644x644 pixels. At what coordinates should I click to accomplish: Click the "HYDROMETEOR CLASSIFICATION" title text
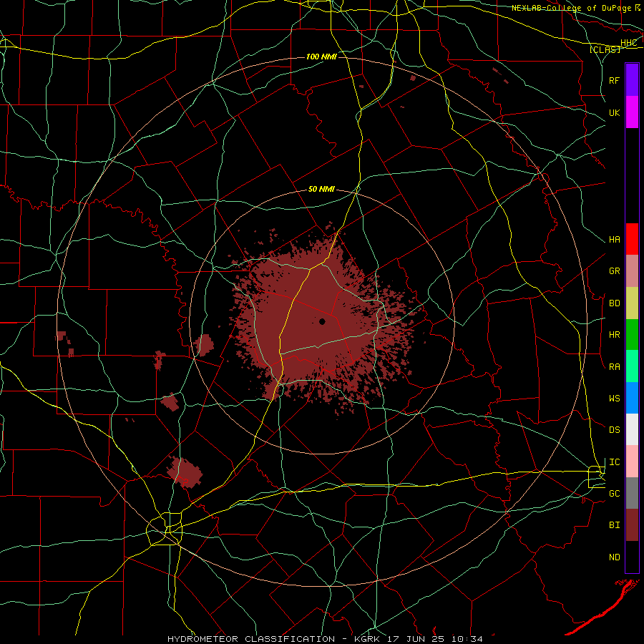(251, 639)
